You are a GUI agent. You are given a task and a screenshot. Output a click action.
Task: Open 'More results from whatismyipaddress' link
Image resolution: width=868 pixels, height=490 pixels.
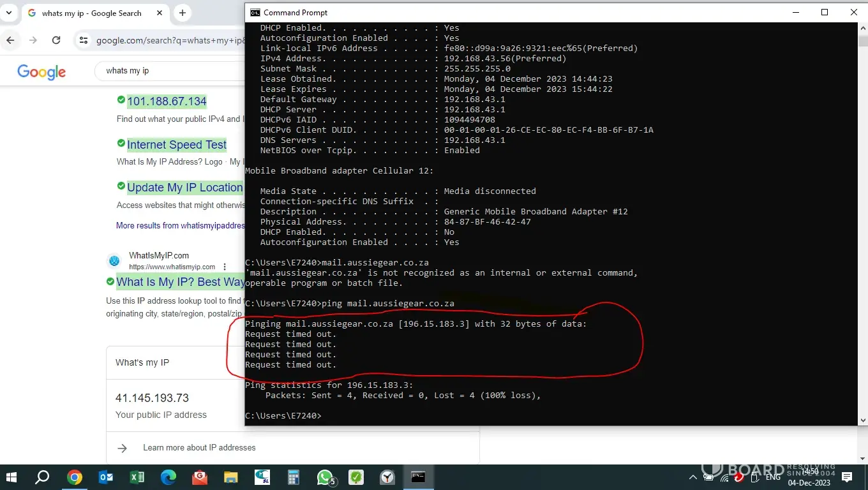coord(181,225)
